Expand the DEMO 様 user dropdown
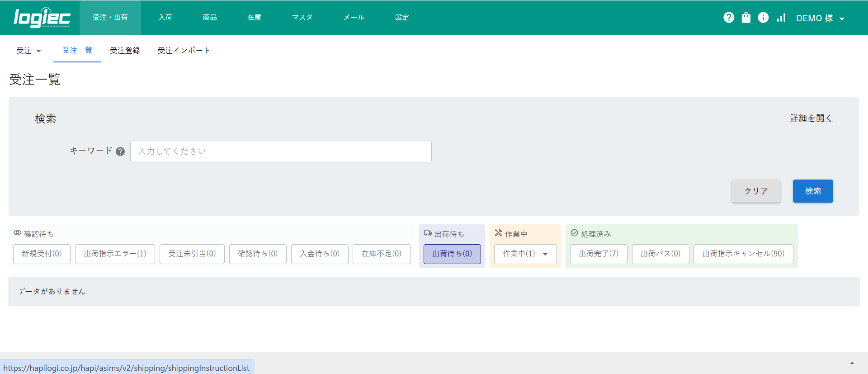 click(x=820, y=18)
